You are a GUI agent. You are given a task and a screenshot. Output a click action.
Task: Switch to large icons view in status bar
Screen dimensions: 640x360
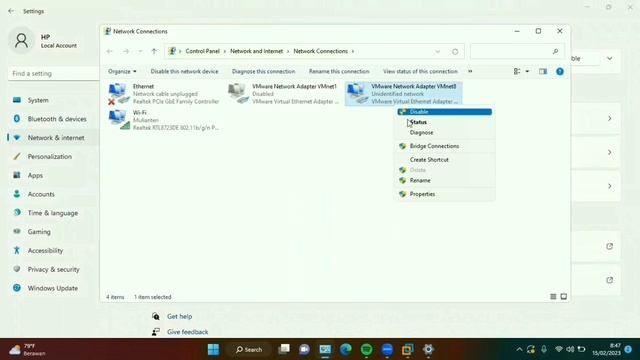[564, 297]
